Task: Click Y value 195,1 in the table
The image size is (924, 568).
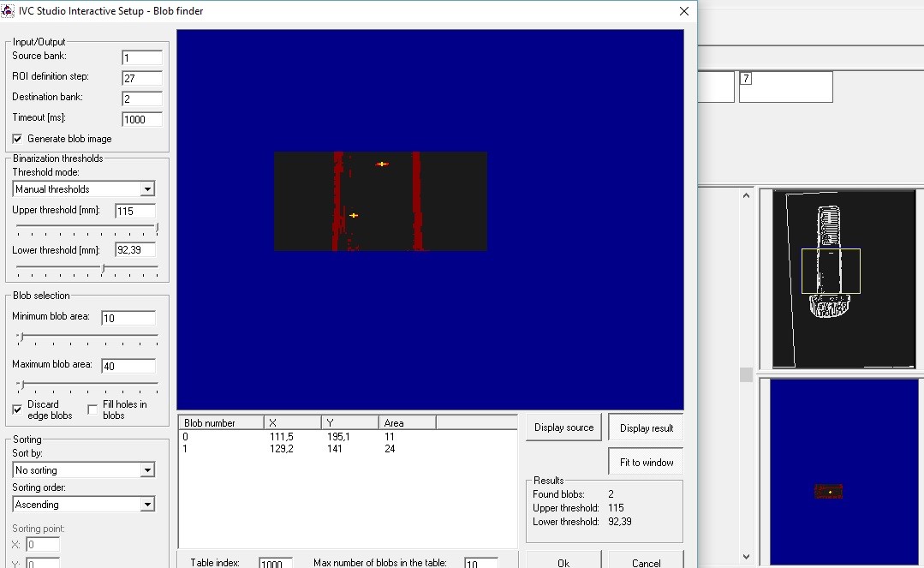Action: pos(338,437)
